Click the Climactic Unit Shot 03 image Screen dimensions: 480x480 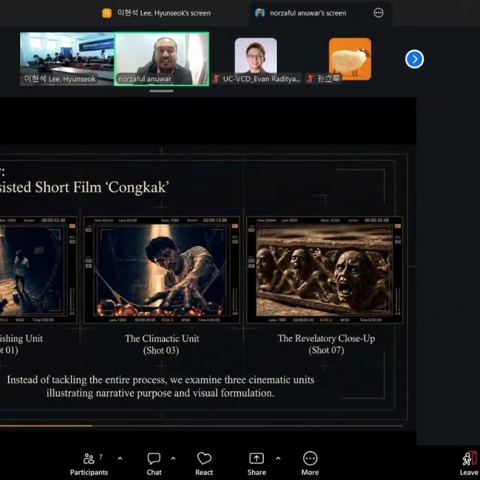[x=162, y=270]
